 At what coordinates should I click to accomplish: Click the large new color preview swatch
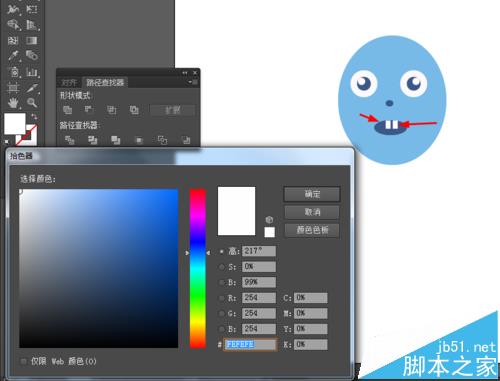(236, 211)
